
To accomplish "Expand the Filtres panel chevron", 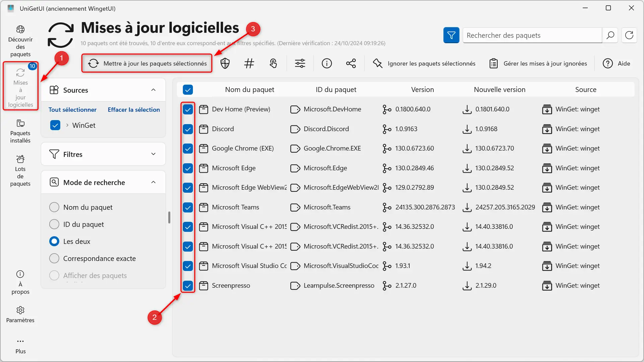I will pos(153,154).
